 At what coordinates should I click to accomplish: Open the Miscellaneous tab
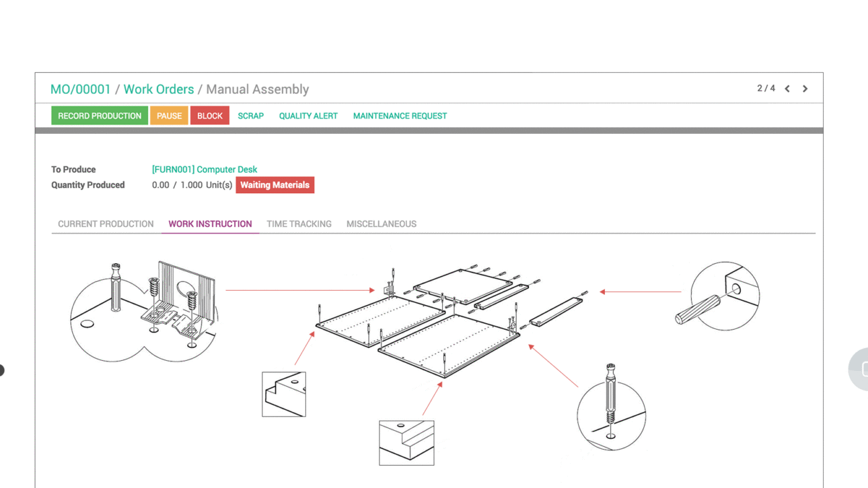(x=382, y=224)
